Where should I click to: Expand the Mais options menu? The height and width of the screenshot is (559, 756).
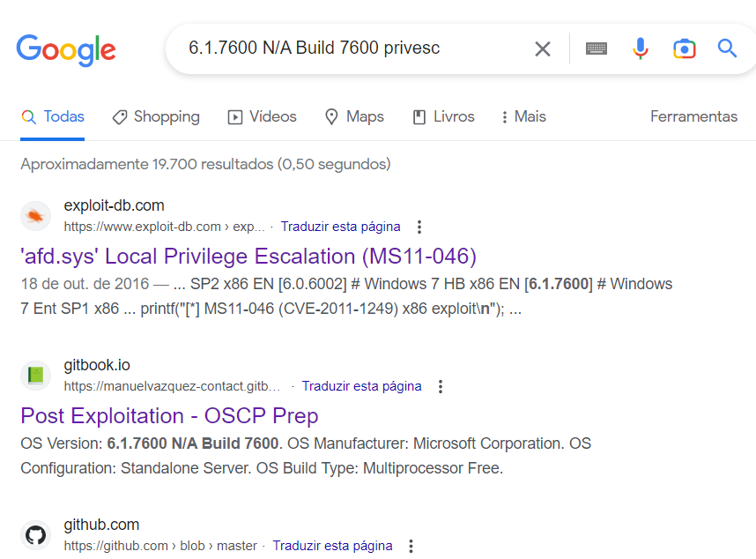[x=523, y=116]
